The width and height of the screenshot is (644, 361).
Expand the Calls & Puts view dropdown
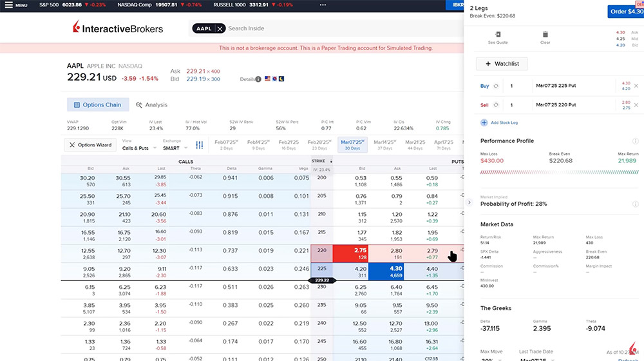click(139, 148)
